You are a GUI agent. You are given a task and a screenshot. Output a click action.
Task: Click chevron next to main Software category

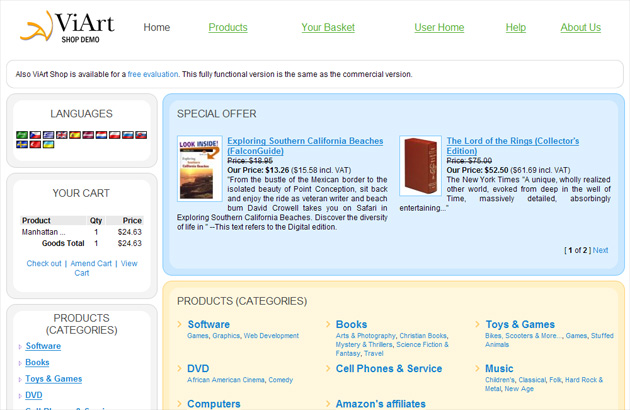[x=180, y=324]
